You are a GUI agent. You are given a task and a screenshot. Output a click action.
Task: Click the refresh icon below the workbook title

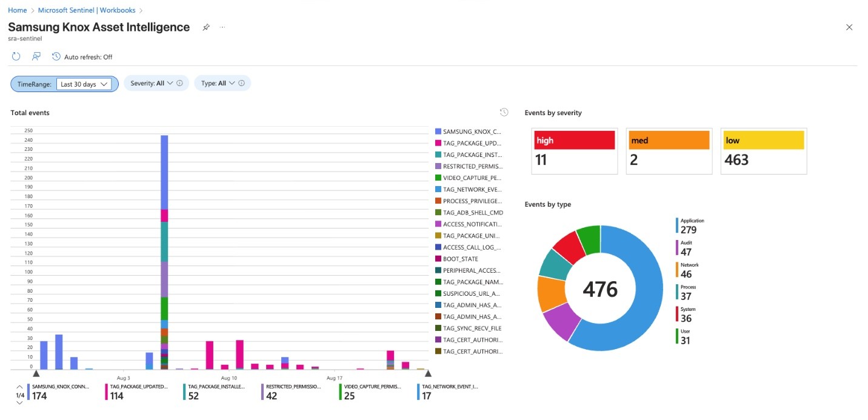(x=16, y=56)
